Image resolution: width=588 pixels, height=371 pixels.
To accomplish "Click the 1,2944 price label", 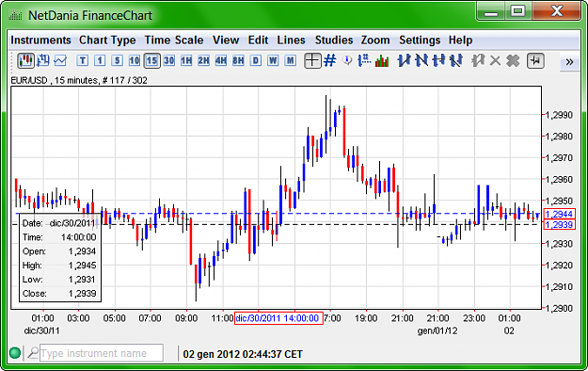I will point(559,214).
